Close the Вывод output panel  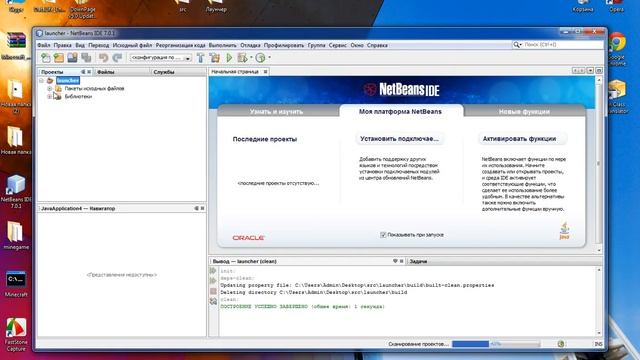tap(402, 261)
